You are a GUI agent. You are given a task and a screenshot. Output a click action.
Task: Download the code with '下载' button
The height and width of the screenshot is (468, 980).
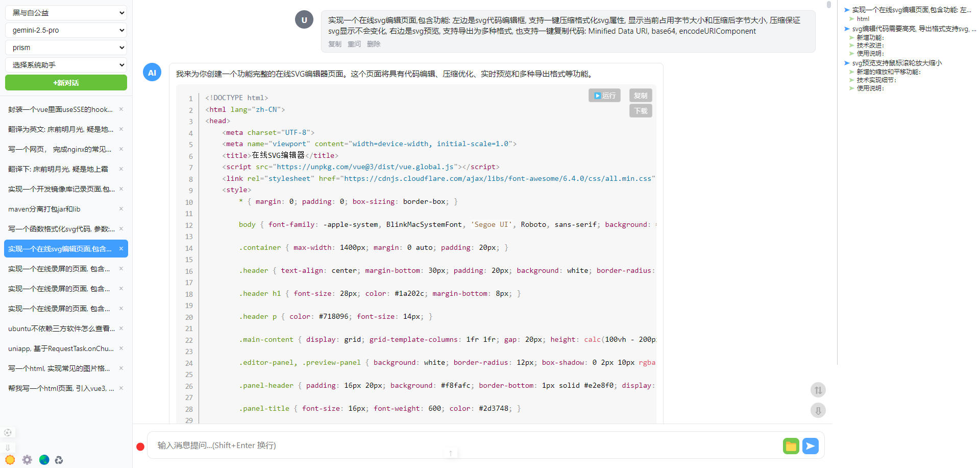pyautogui.click(x=641, y=111)
